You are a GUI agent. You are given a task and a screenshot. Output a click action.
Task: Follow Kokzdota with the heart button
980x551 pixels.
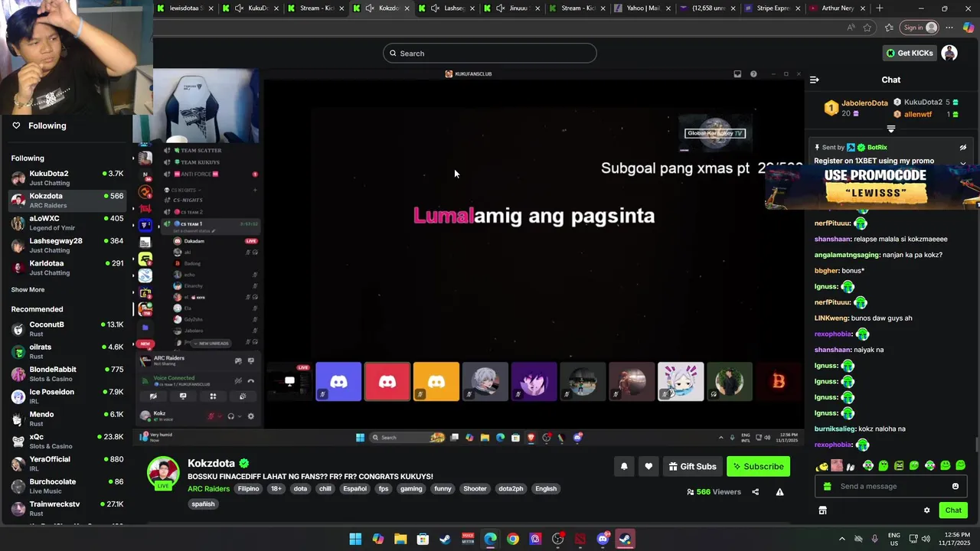(648, 466)
